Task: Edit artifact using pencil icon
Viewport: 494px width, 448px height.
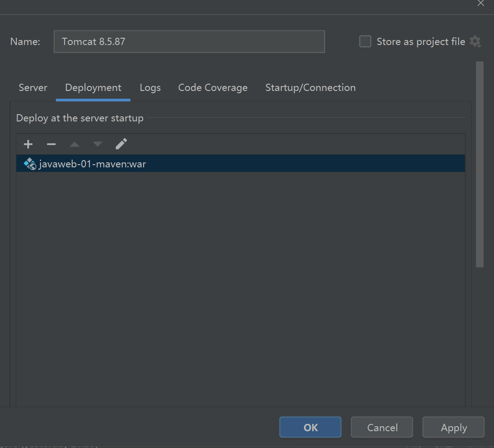Action: click(x=121, y=144)
